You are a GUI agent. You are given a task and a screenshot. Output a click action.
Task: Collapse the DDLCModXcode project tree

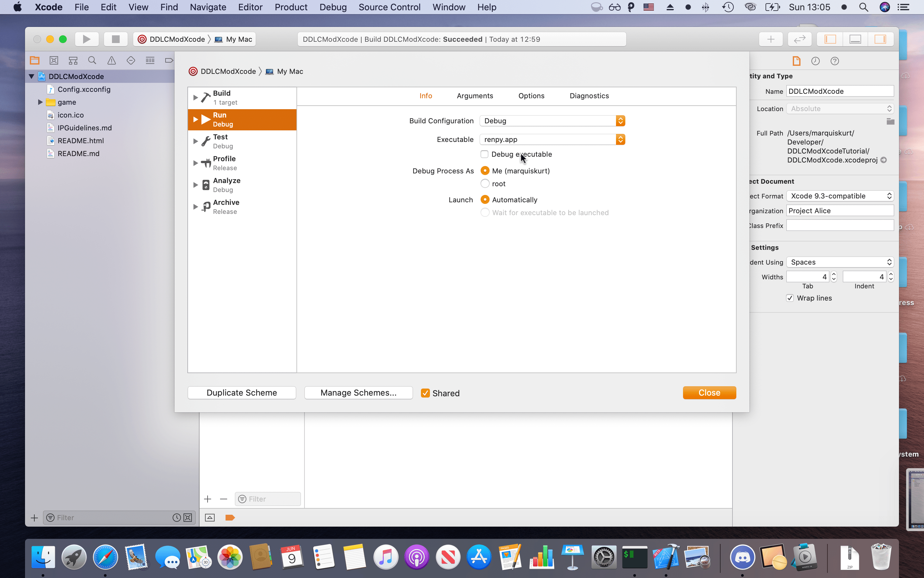(32, 76)
